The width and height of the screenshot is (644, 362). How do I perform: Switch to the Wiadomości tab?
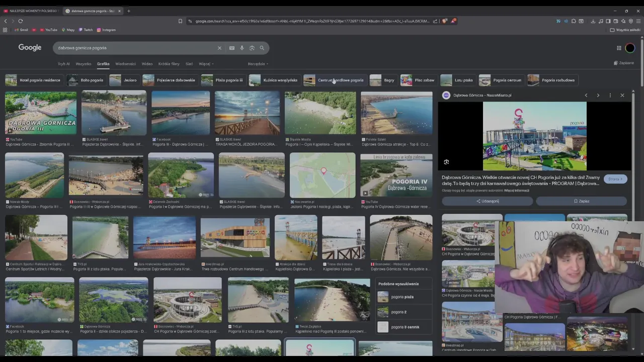(x=125, y=64)
